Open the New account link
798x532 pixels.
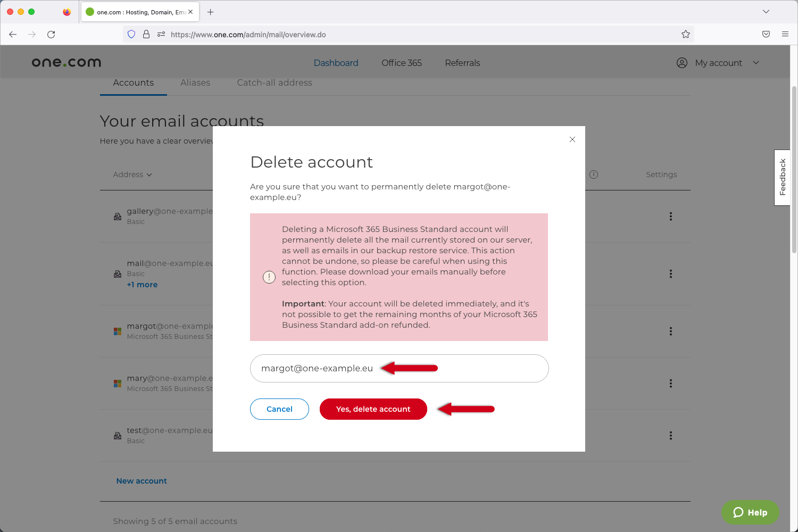coord(142,481)
